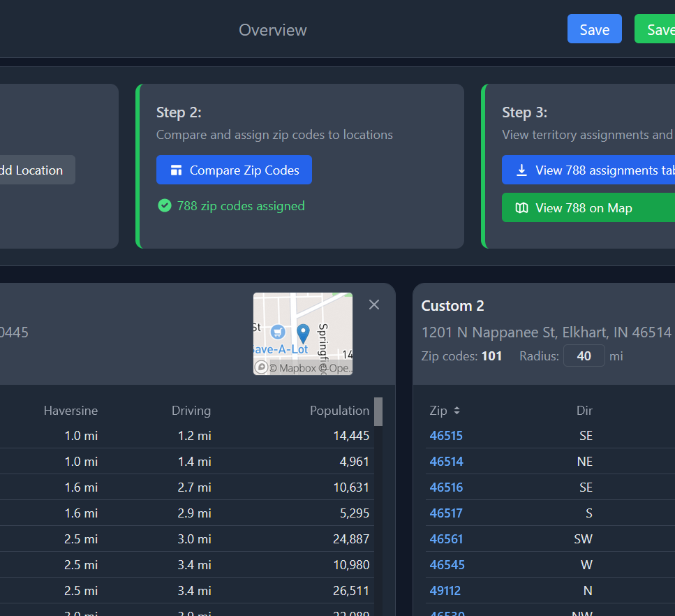Image resolution: width=675 pixels, height=616 pixels.
Task: Open zip code 46561 link
Action: point(446,539)
